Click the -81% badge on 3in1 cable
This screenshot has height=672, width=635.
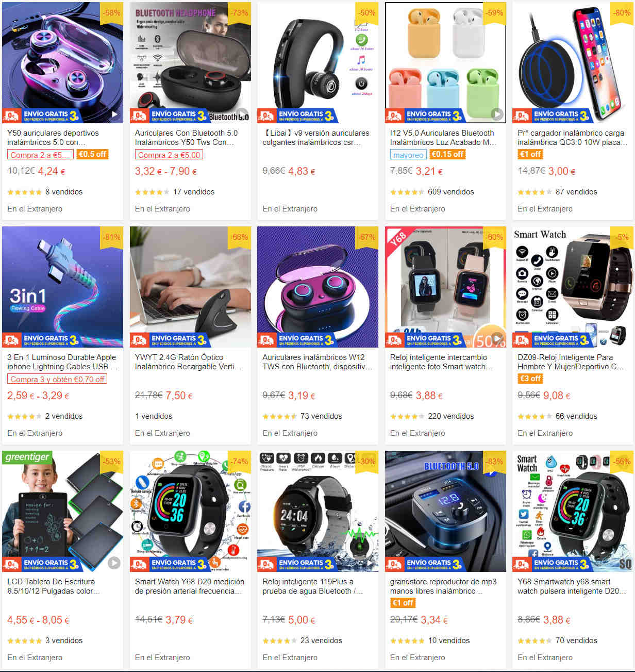click(x=112, y=237)
